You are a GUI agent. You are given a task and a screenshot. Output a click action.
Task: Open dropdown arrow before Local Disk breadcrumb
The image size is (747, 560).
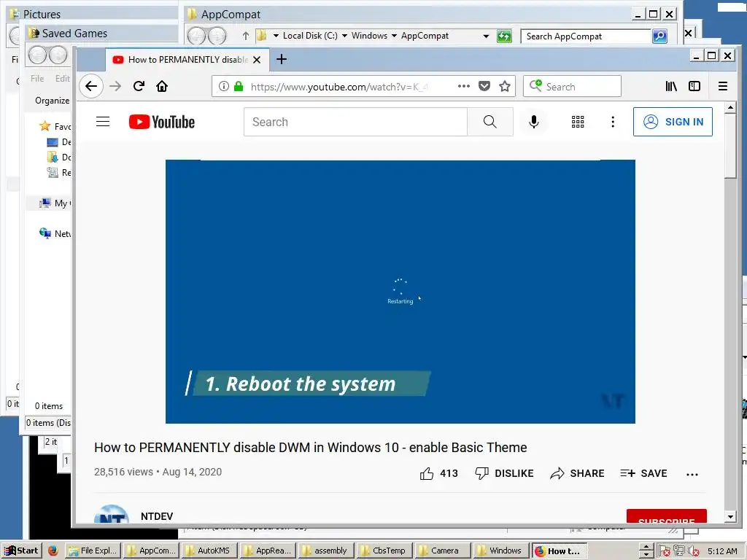[276, 36]
